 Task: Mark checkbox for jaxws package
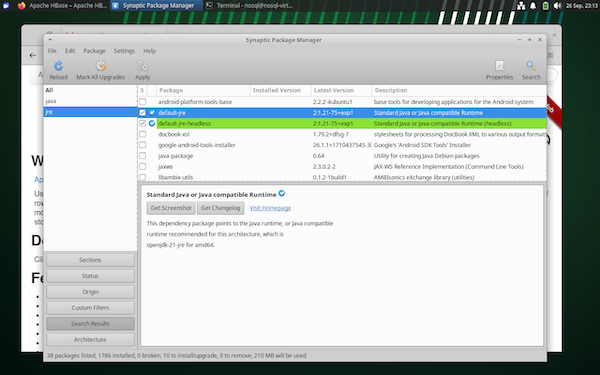coord(142,166)
